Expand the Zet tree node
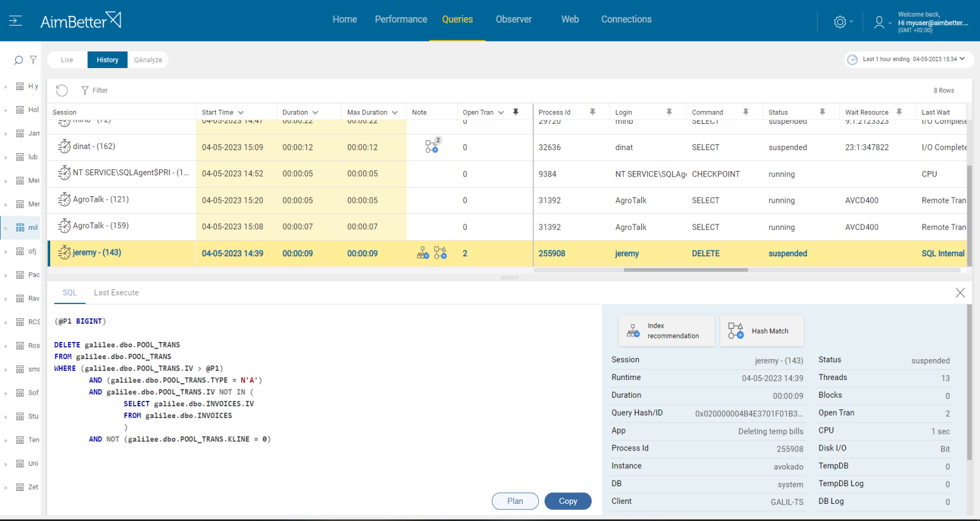 (x=6, y=488)
